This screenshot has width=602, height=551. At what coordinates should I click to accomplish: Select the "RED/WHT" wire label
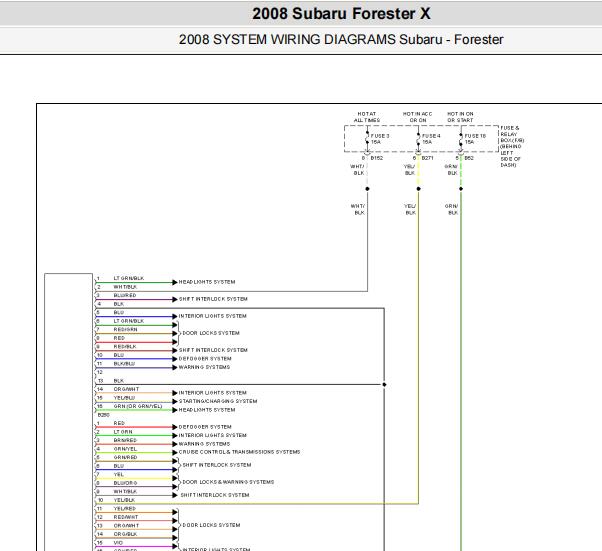coord(126,517)
